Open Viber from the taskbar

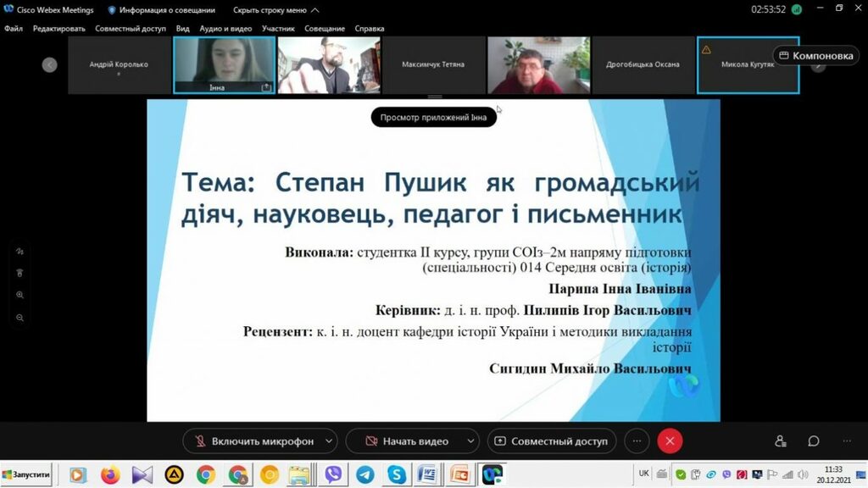333,474
